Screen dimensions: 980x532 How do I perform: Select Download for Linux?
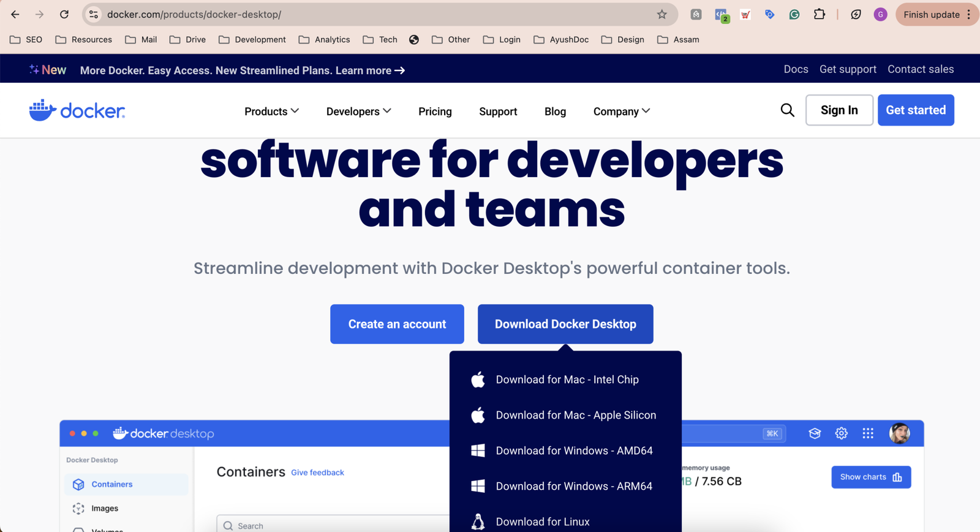coord(565,521)
